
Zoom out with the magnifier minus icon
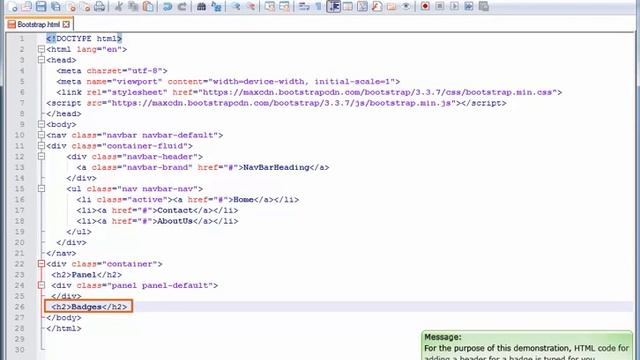pos(250,6)
